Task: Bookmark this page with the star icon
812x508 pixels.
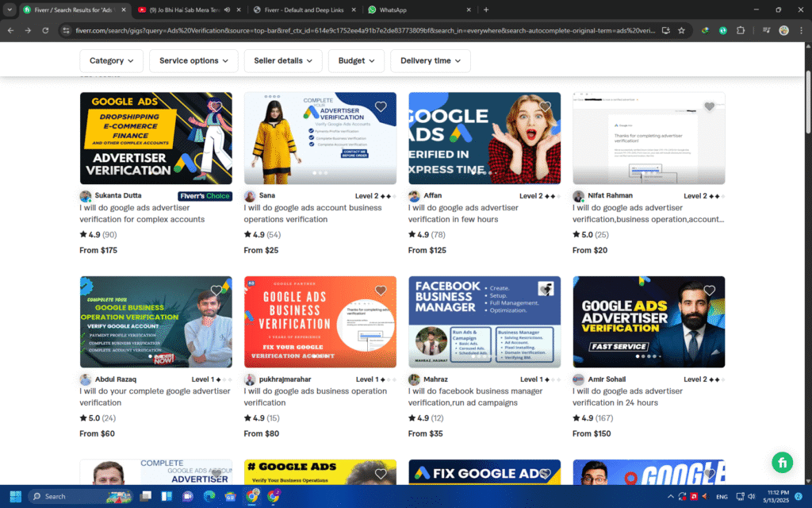Action: (681, 30)
